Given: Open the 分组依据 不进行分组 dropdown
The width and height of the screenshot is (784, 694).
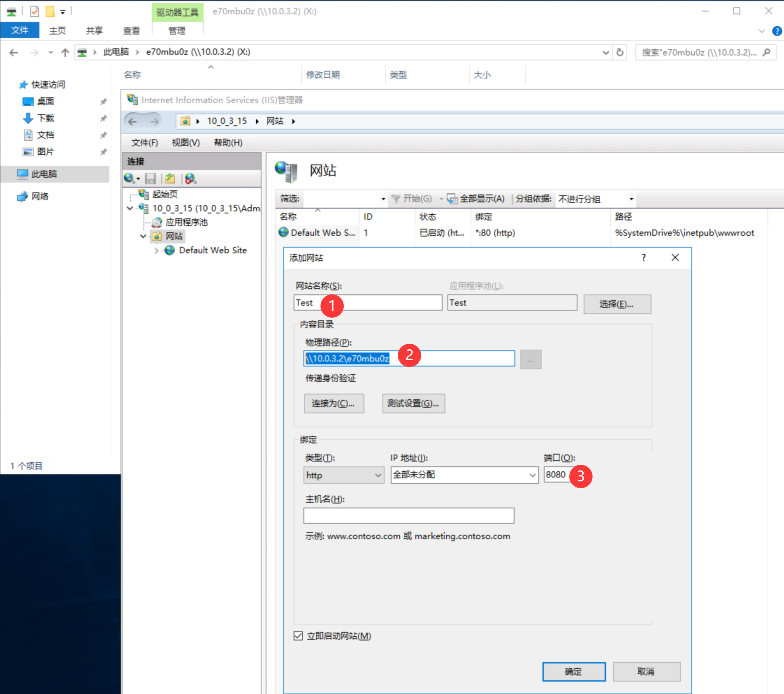Looking at the screenshot, I should coord(631,199).
